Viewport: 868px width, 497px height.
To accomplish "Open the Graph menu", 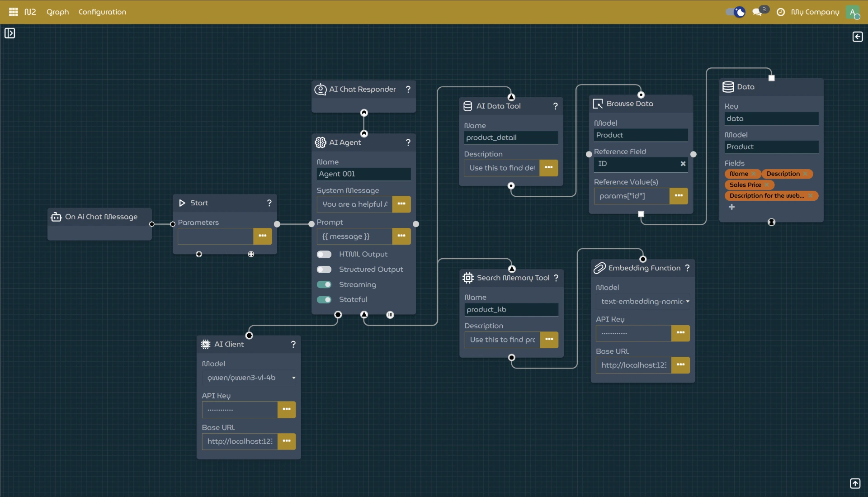I will [57, 12].
